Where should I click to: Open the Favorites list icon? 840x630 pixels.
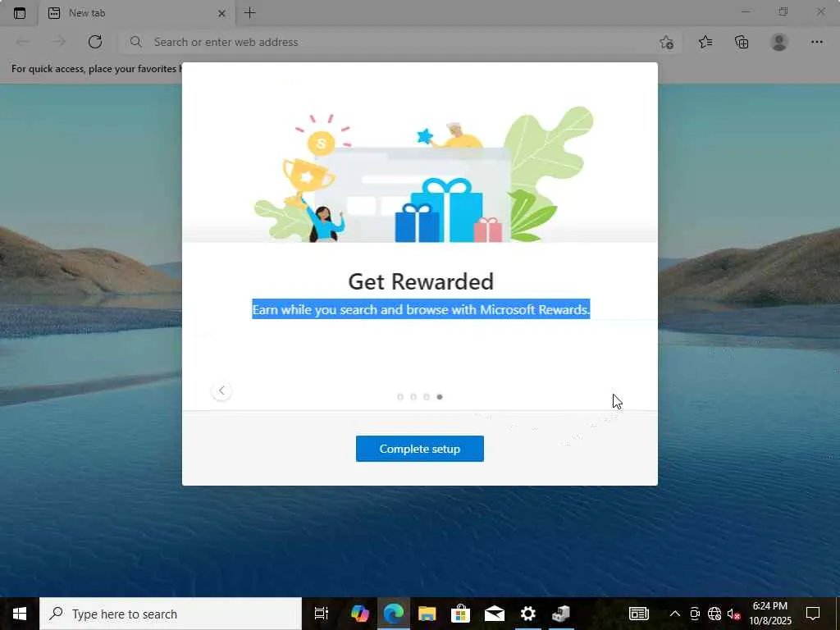(x=705, y=42)
